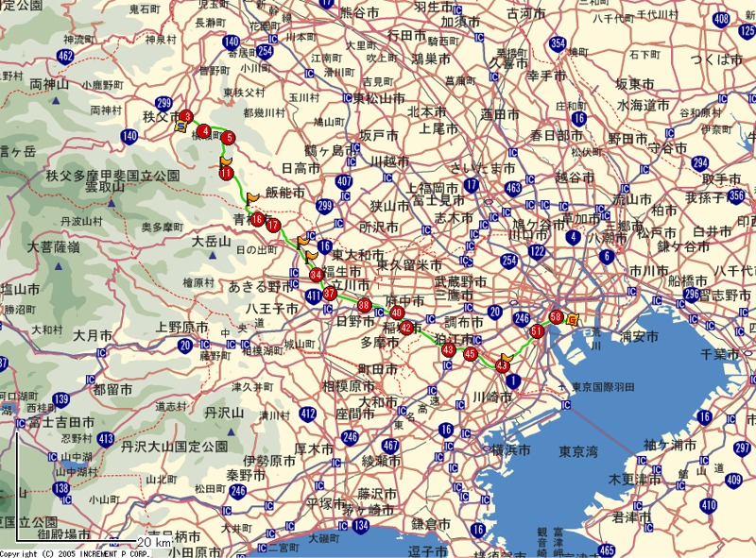Click red waypoint marker 51
This screenshot has height=558, width=756.
[x=538, y=330]
